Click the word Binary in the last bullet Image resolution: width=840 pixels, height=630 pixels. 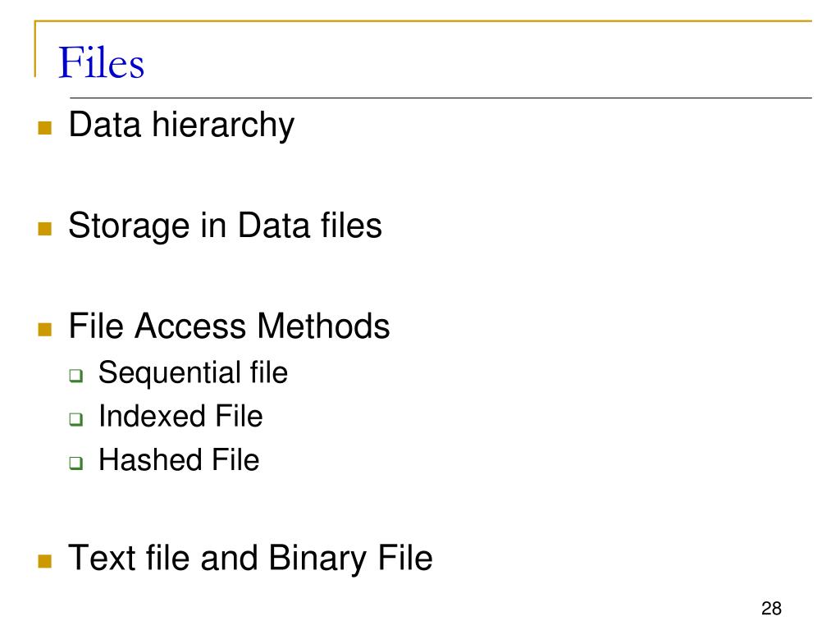317,559
